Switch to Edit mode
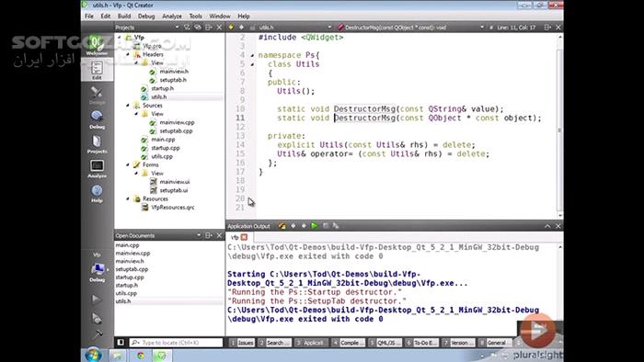The image size is (644, 362). pyautogui.click(x=97, y=70)
